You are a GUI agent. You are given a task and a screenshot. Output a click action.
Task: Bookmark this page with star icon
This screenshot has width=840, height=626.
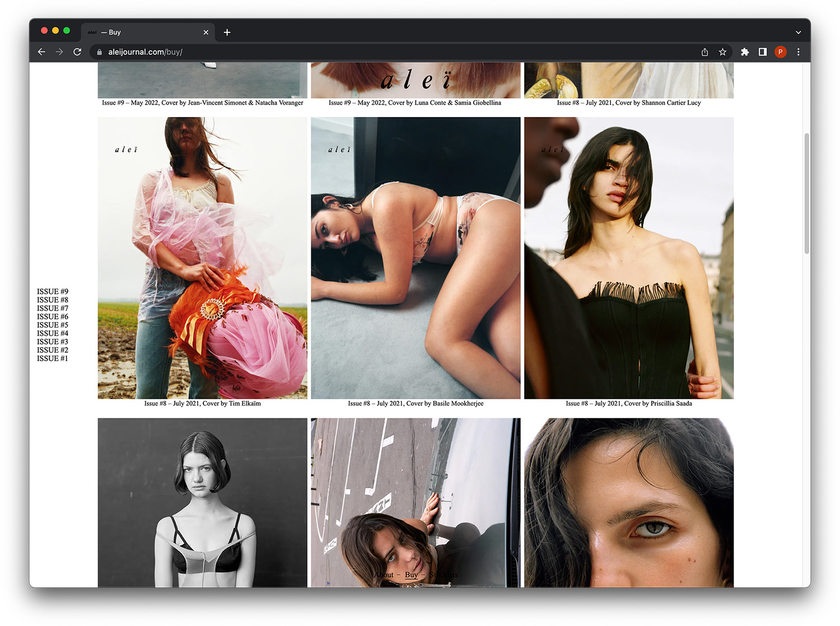pyautogui.click(x=722, y=52)
